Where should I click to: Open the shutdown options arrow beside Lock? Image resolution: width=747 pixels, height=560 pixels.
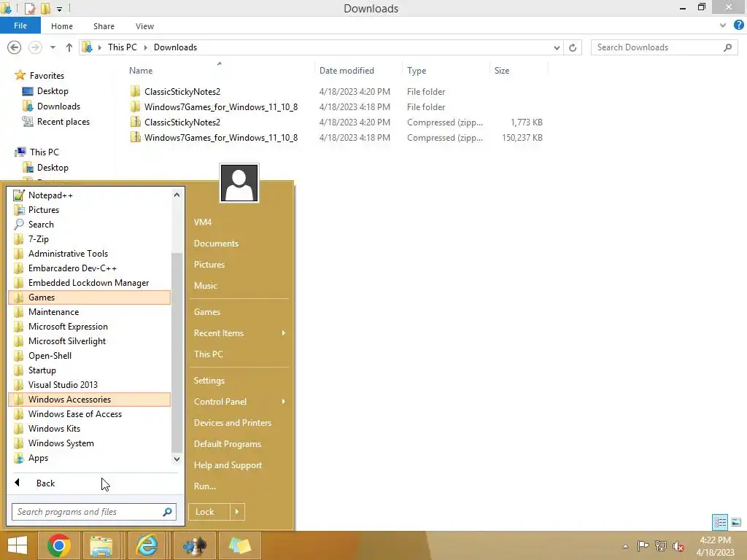click(x=237, y=512)
